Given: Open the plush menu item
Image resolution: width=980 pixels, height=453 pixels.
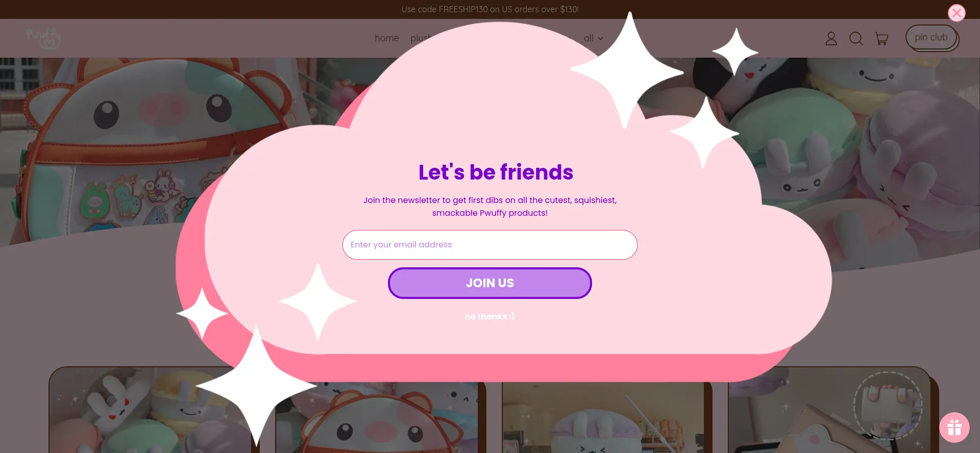Looking at the screenshot, I should [x=422, y=38].
